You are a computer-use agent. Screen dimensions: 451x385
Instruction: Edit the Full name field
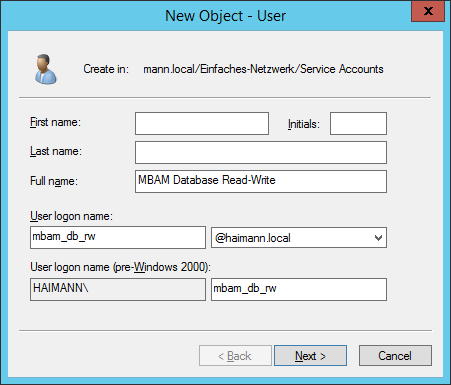pyautogui.click(x=261, y=181)
